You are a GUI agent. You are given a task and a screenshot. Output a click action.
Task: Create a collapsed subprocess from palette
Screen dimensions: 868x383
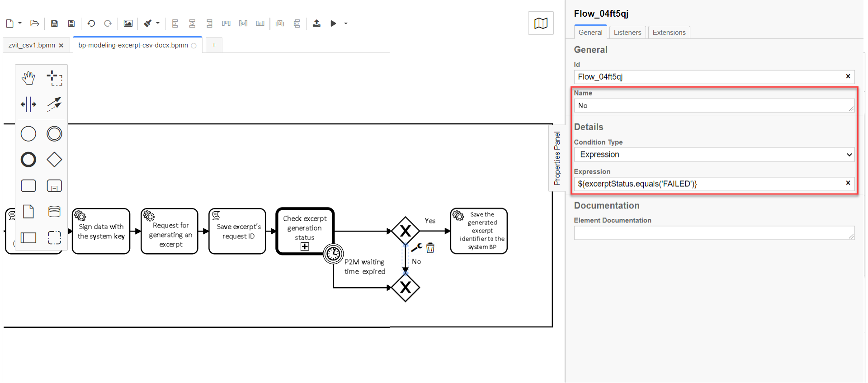pos(54,186)
